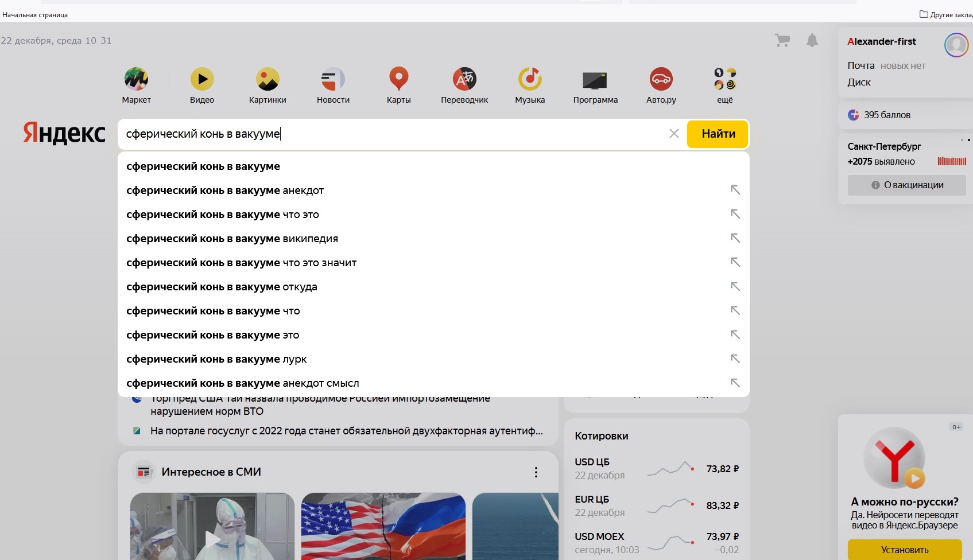Open the Маркет service icon
This screenshot has height=560, width=973.
coord(136,79)
